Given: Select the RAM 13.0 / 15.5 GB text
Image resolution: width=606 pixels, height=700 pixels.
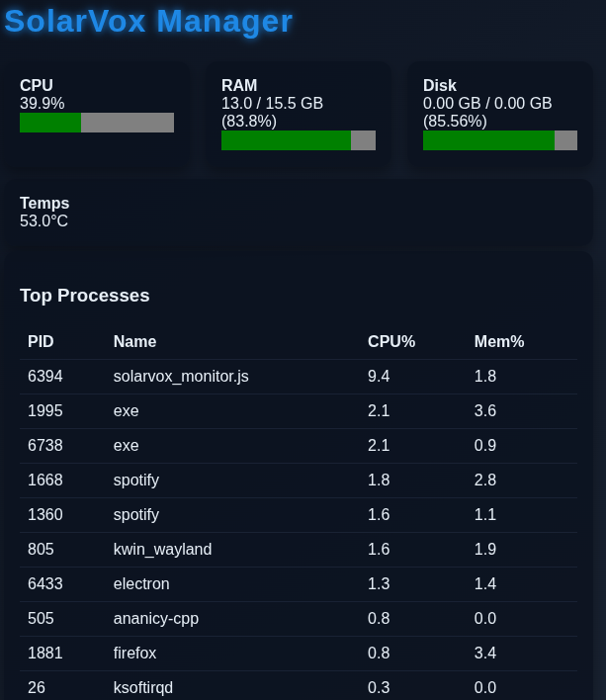Looking at the screenshot, I should [272, 103].
